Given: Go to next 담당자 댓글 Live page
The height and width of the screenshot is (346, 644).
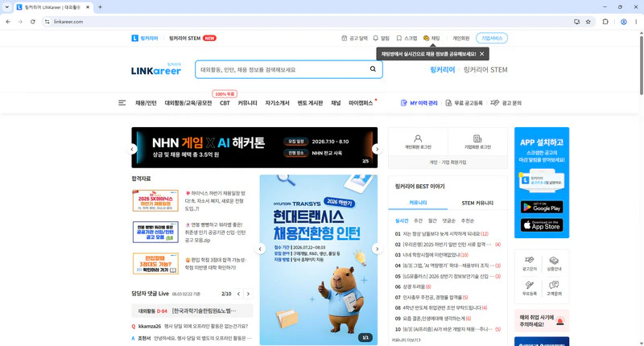Looking at the screenshot, I should [248, 294].
